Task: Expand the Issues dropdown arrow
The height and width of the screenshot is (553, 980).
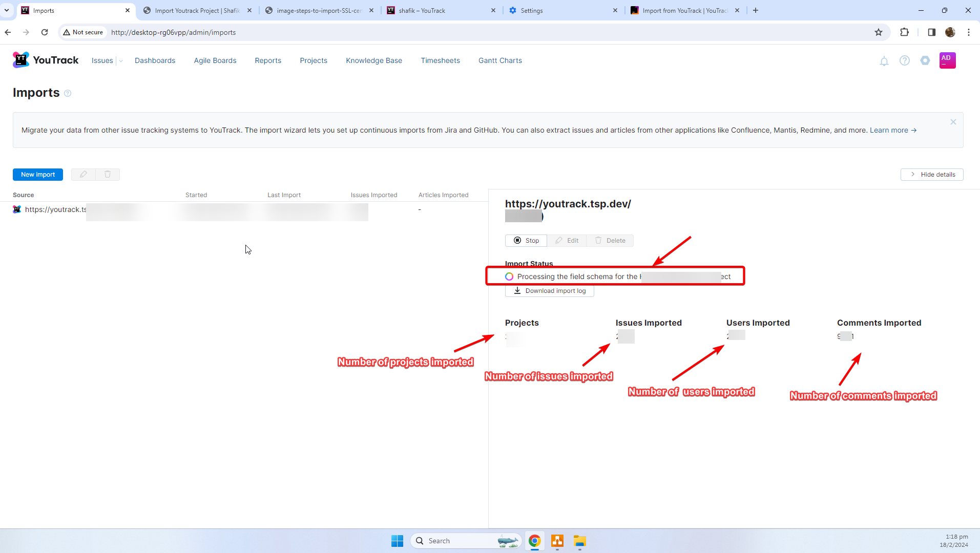Action: tap(121, 61)
